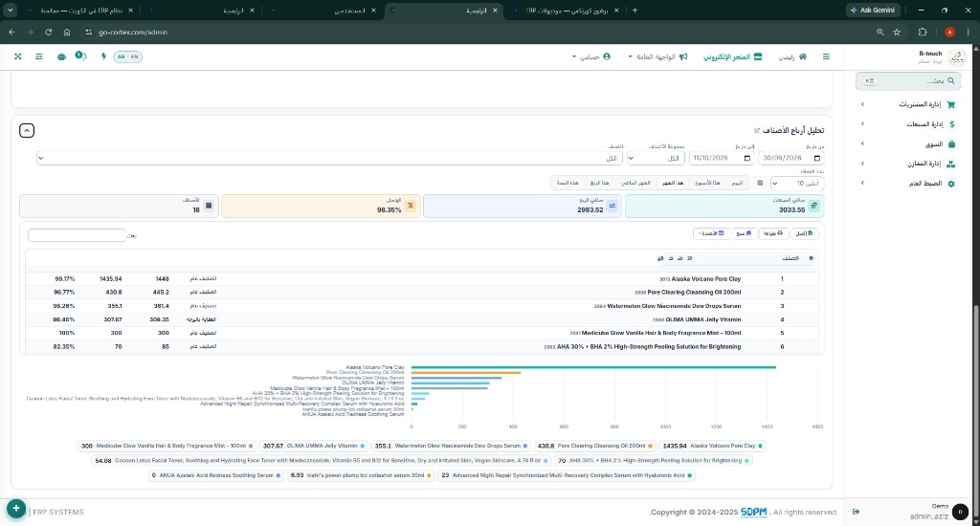Open the notifications icon with badge 1

coord(81,56)
